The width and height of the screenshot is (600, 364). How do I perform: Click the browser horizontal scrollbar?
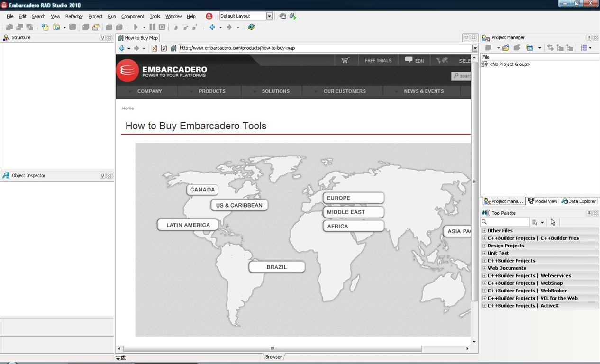[x=272, y=349]
